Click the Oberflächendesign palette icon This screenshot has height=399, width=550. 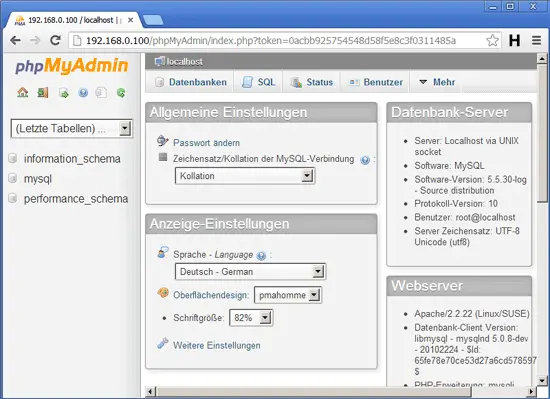click(x=163, y=293)
